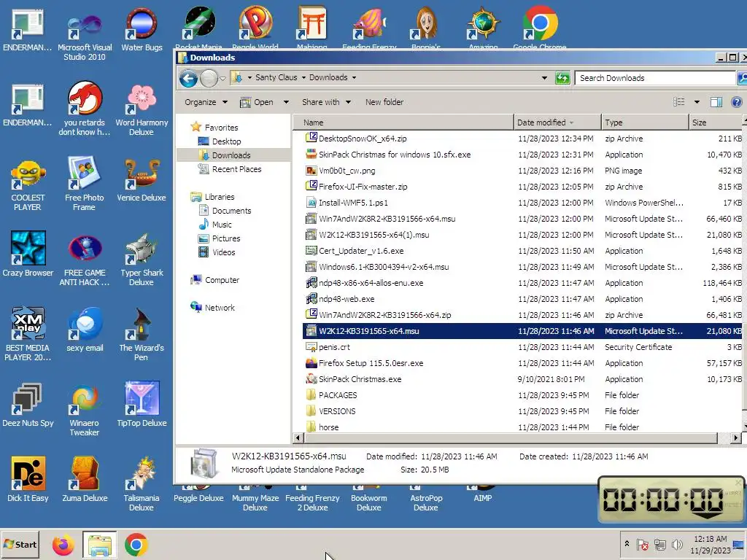
Task: Select Typer Shark Deluxe icon
Action: pos(142,261)
